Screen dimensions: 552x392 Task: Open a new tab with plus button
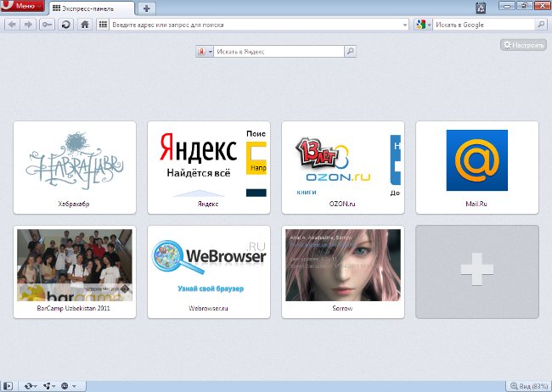pyautogui.click(x=147, y=8)
